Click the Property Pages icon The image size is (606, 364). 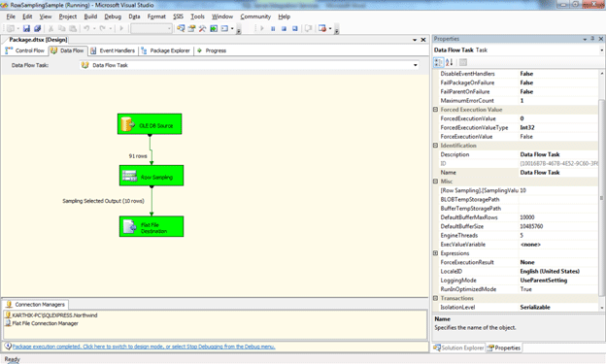pos(463,62)
